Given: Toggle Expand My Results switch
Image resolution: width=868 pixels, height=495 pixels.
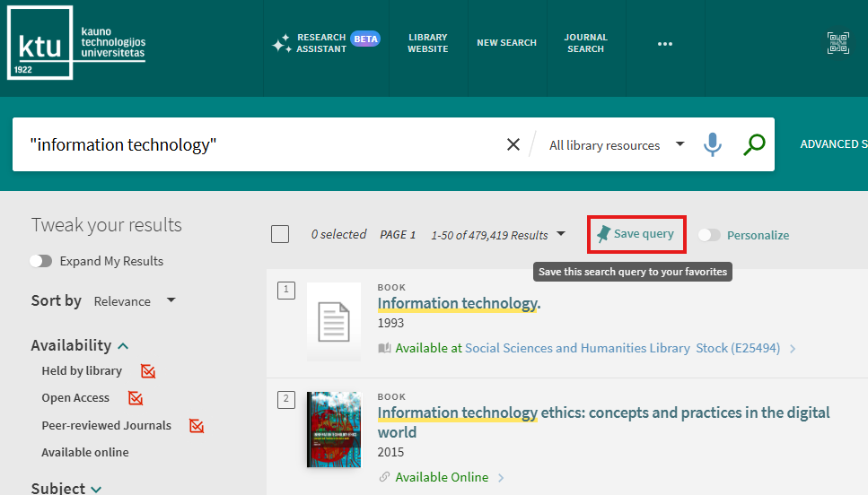Looking at the screenshot, I should click(41, 261).
